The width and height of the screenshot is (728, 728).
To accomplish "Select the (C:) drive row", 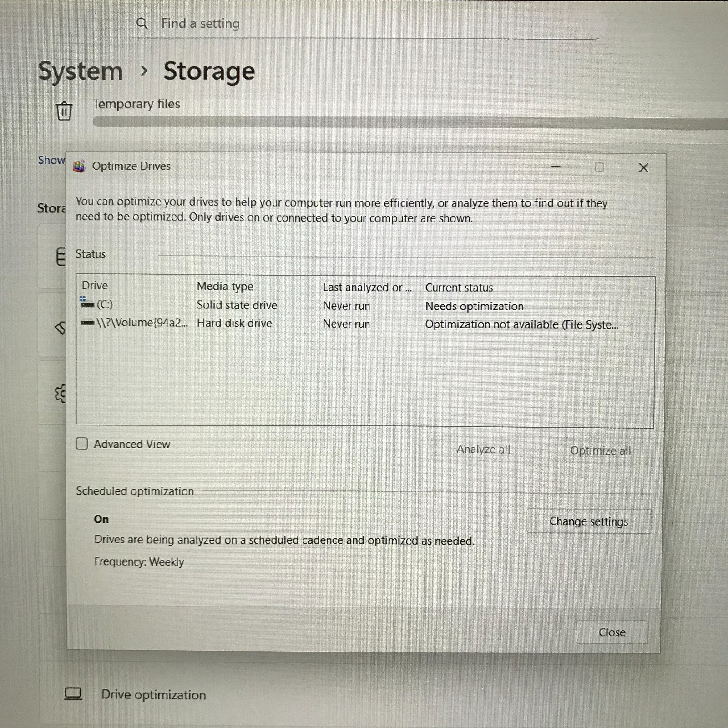I will tap(365, 305).
